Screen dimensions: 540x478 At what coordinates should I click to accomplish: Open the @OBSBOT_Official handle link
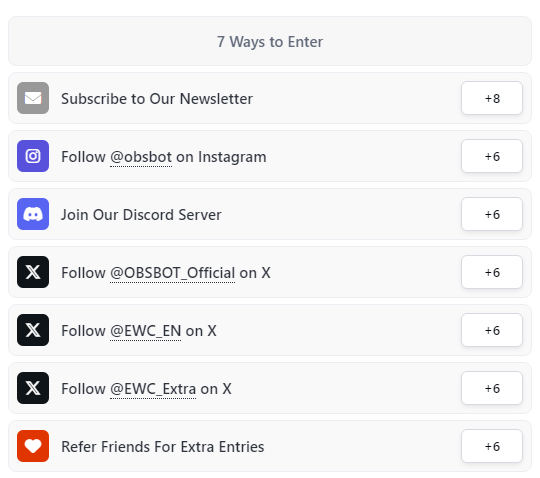(173, 273)
